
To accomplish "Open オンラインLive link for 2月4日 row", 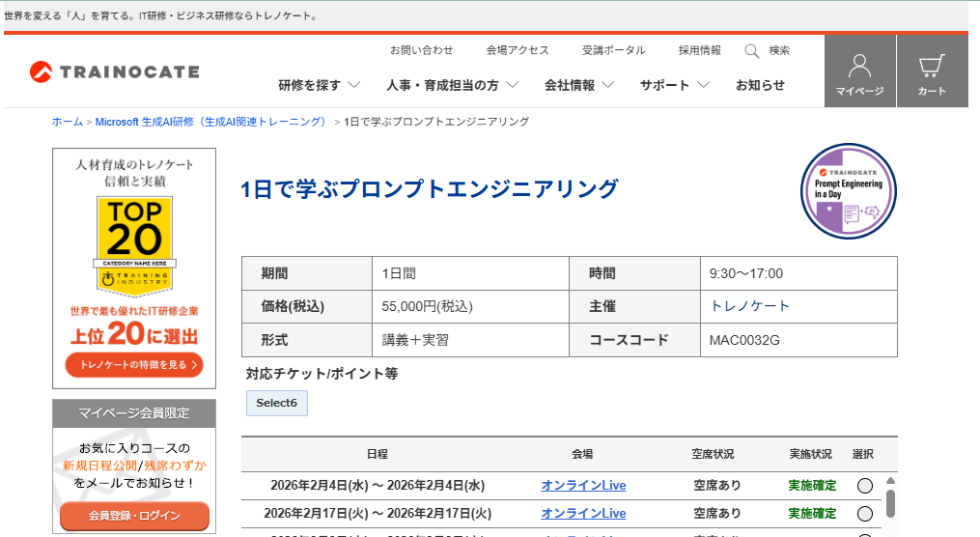I will (584, 486).
